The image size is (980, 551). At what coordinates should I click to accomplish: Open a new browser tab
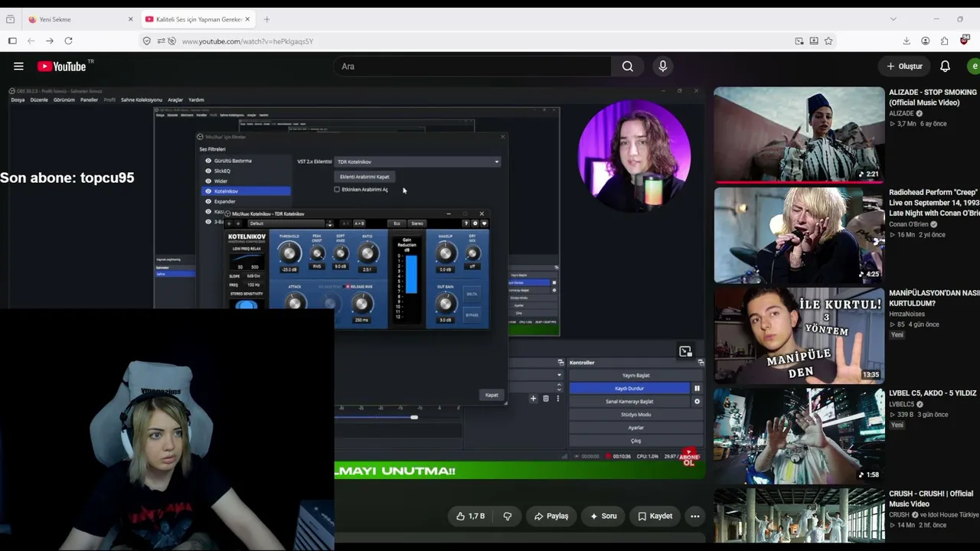point(266,19)
